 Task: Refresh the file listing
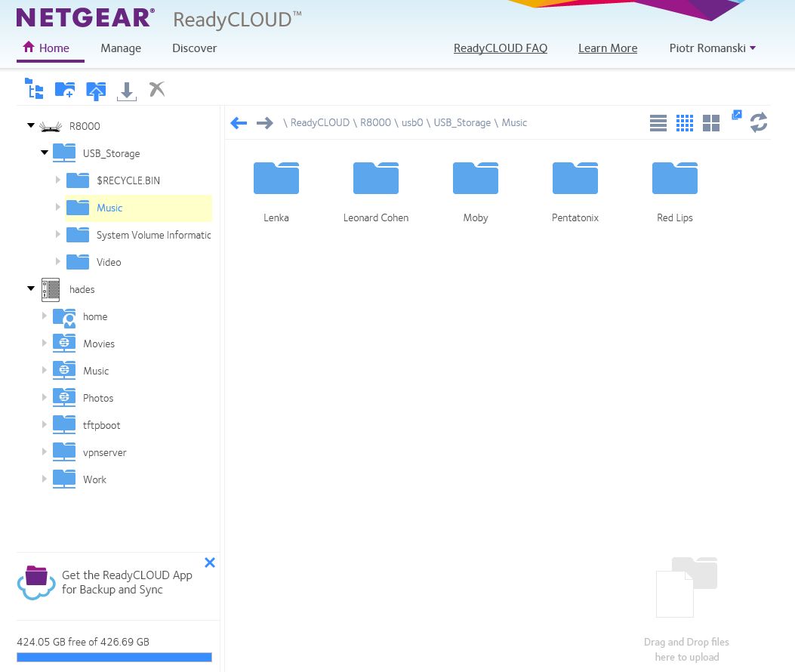[x=759, y=123]
